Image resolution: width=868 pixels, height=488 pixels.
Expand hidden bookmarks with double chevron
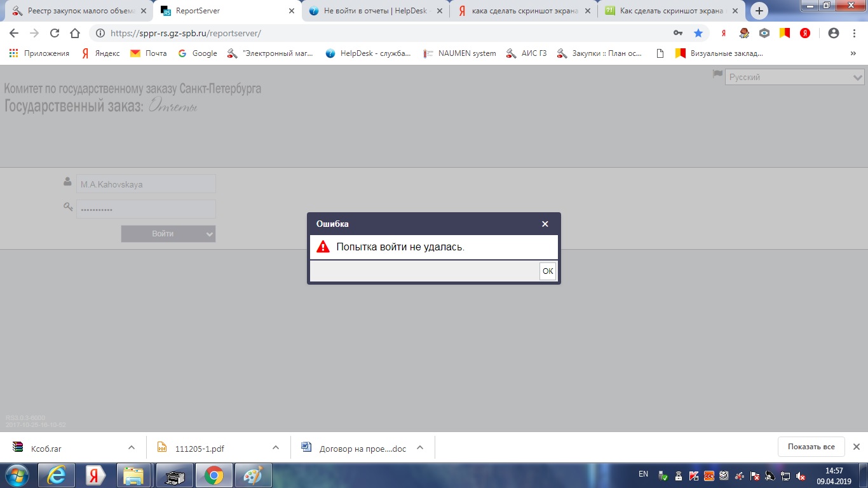pyautogui.click(x=853, y=53)
